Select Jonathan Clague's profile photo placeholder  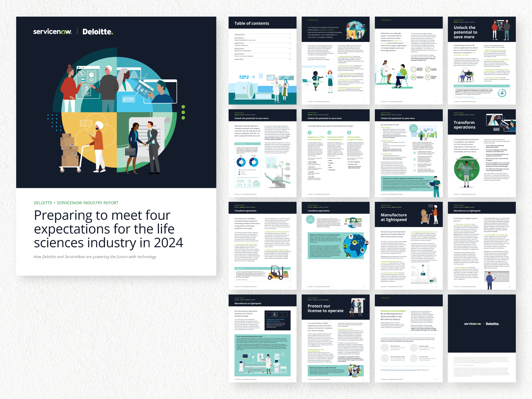[x=414, y=348]
